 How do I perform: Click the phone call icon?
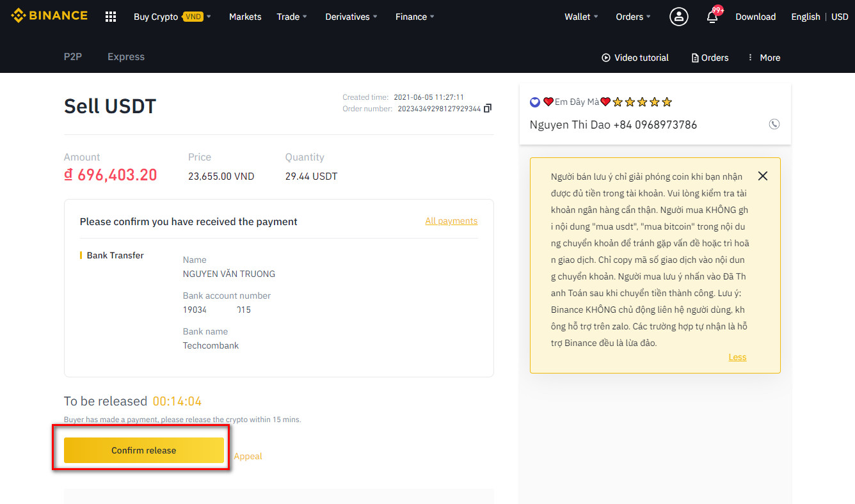point(774,125)
